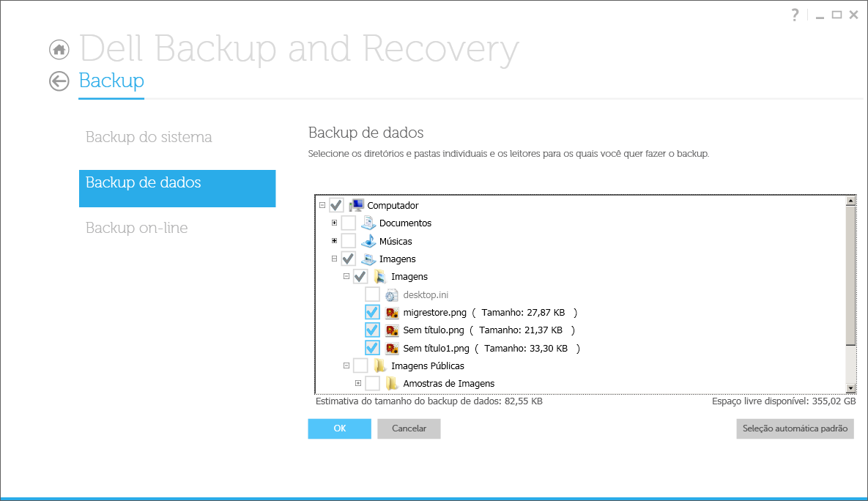Click the Cancelar button
Image resolution: width=868 pixels, height=501 pixels.
coord(409,428)
